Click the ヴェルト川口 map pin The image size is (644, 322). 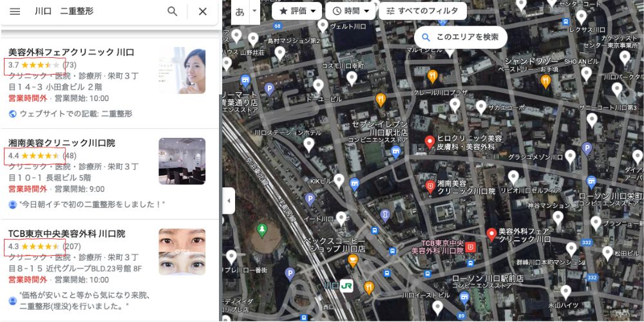323,26
